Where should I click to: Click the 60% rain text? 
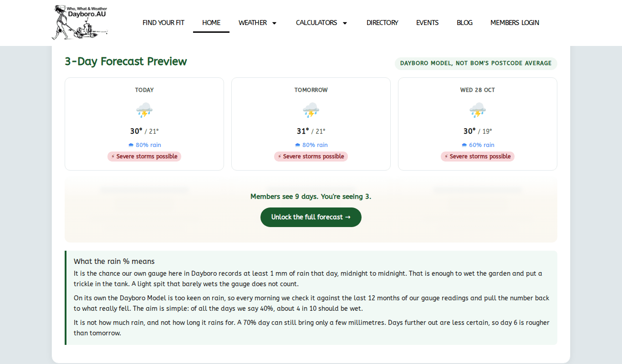pos(482,145)
